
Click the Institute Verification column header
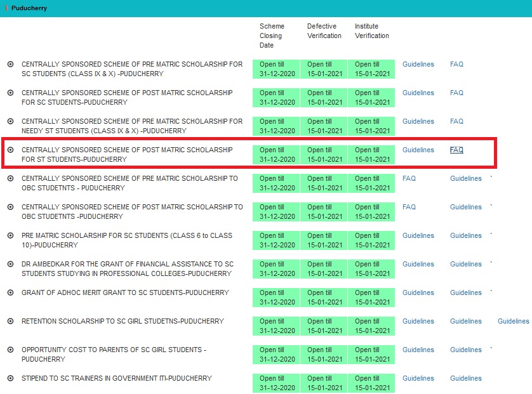pos(372,31)
